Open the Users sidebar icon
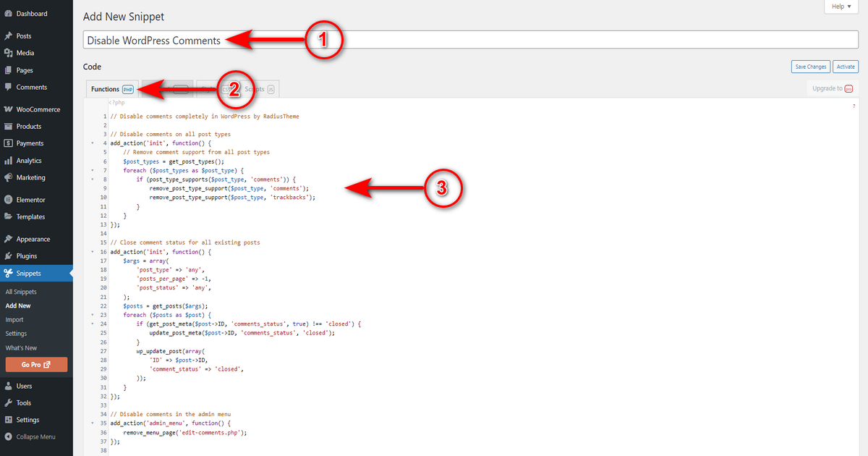This screenshot has height=456, width=868. tap(8, 386)
